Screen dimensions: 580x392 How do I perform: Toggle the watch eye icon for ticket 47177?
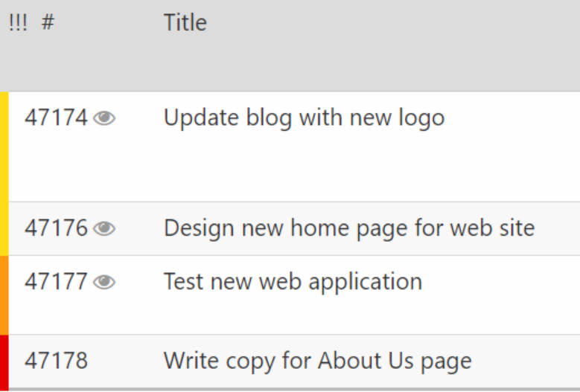104,282
